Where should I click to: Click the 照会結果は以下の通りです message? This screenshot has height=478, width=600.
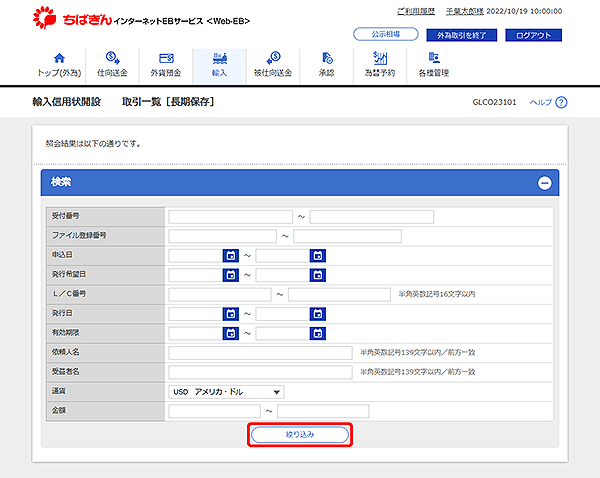point(93,144)
